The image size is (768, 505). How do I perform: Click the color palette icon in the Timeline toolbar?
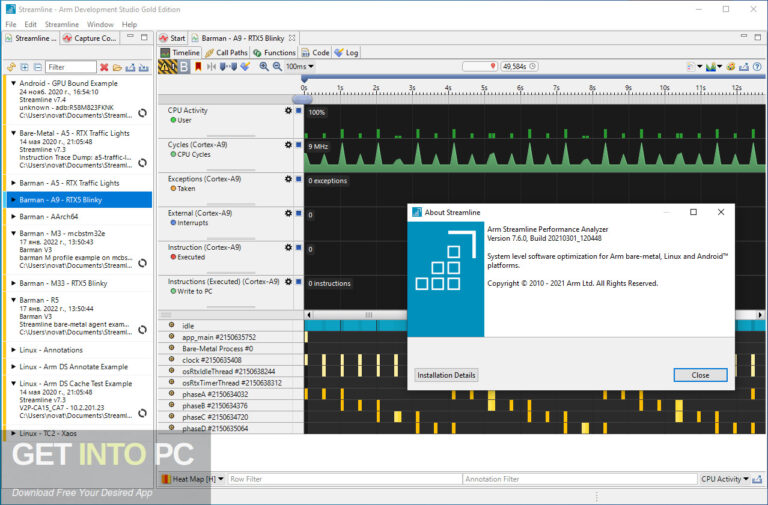[x=731, y=67]
